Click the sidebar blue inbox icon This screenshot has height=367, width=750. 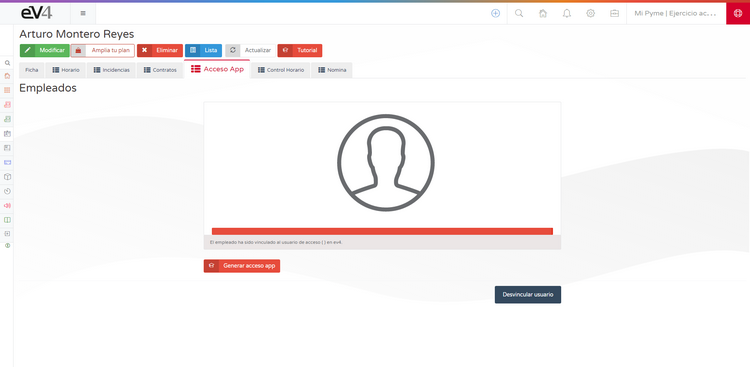(7, 162)
